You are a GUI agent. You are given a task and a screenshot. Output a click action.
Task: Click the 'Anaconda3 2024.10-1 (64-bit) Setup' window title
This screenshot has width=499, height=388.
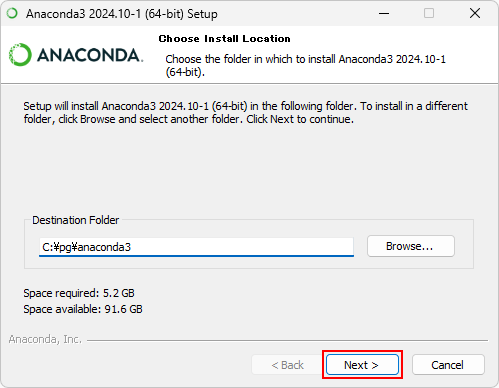pos(122,14)
